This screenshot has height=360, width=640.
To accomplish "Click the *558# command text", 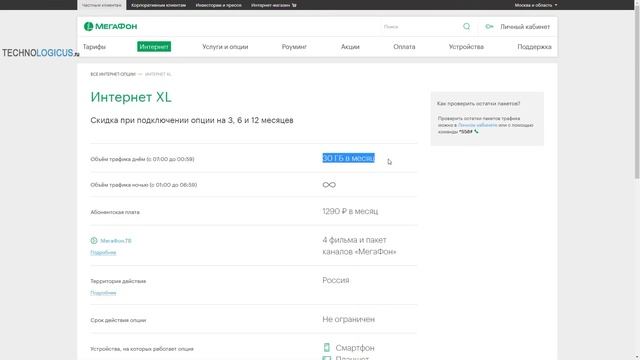I will click(x=466, y=132).
